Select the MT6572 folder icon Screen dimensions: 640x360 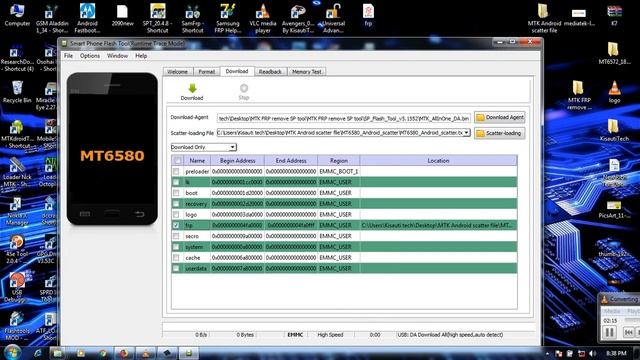pos(614,54)
